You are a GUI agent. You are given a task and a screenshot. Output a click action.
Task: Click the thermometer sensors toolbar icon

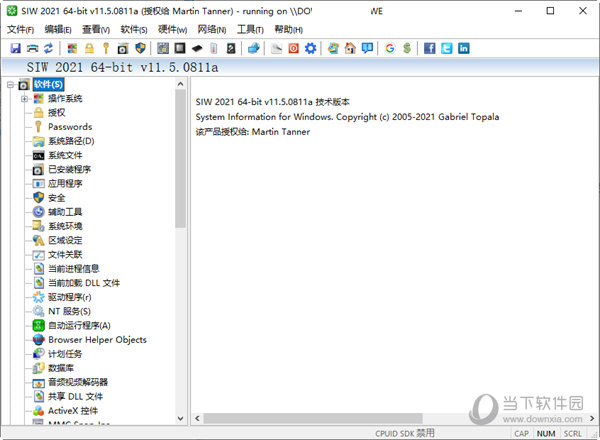click(214, 48)
